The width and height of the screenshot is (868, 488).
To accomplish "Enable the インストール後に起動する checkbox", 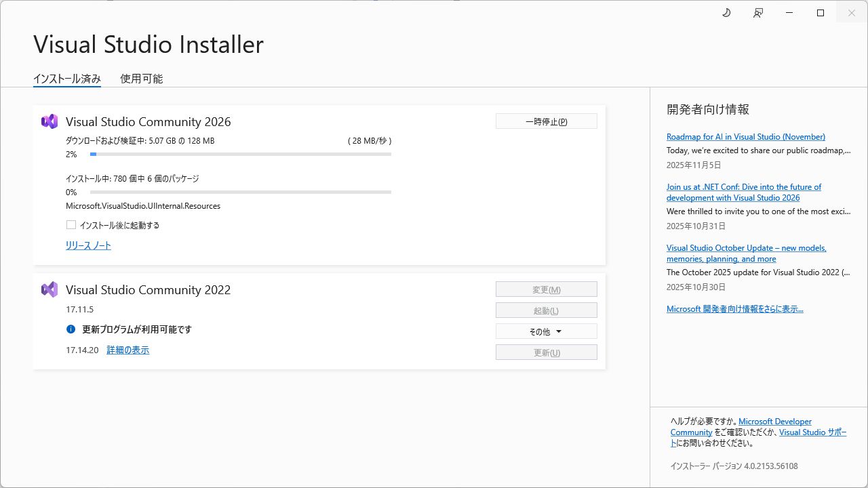I will pos(71,225).
